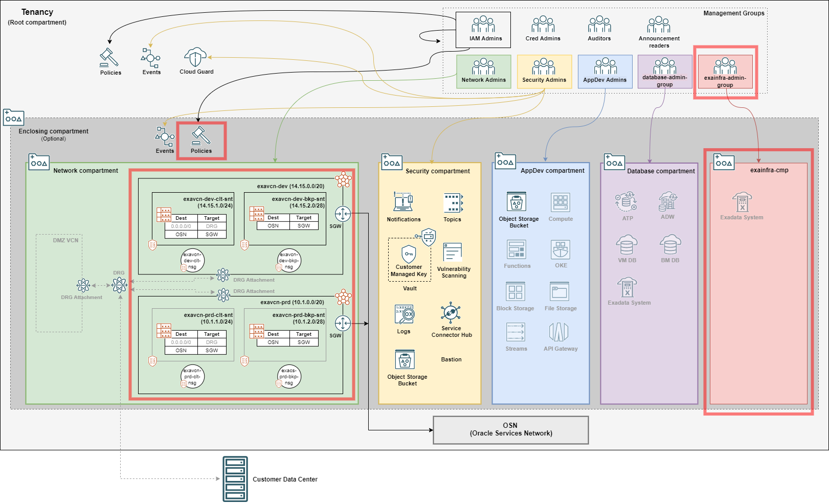Select the SGW icon on exavcn-dev
This screenshot has width=829, height=504.
pyautogui.click(x=343, y=214)
